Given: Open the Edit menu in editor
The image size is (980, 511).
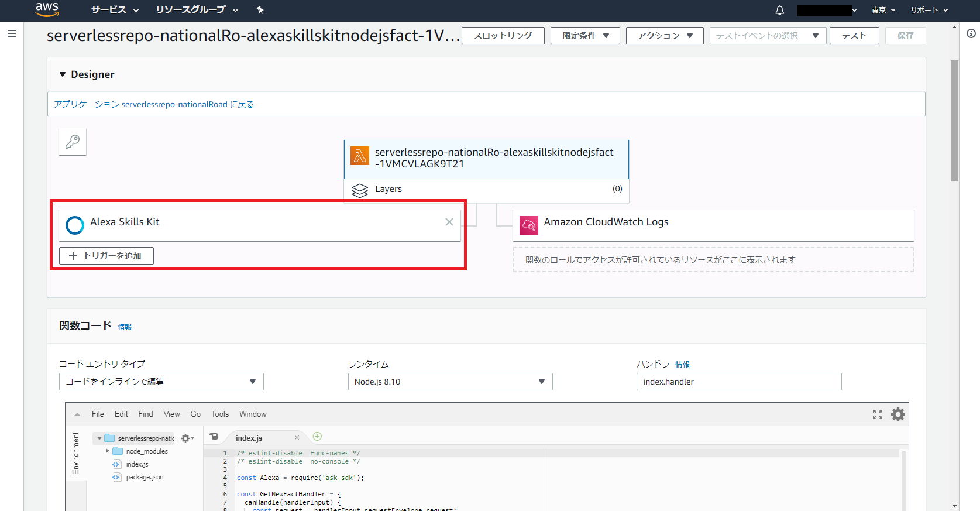Looking at the screenshot, I should click(x=121, y=414).
